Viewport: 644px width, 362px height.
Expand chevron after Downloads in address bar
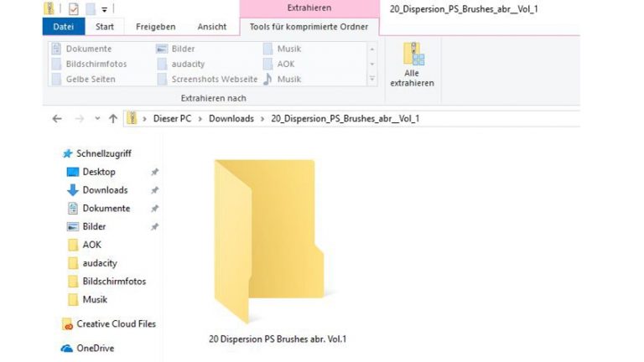262,119
